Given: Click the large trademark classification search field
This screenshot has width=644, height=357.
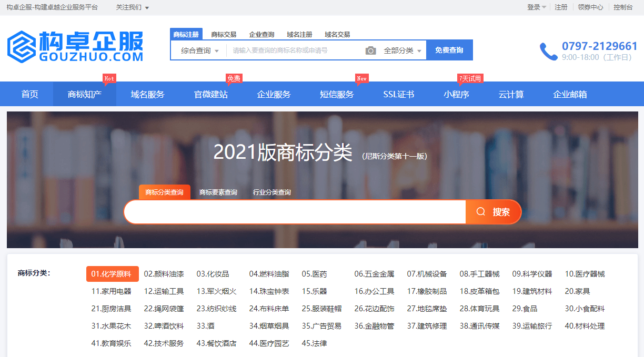Looking at the screenshot, I should [295, 212].
